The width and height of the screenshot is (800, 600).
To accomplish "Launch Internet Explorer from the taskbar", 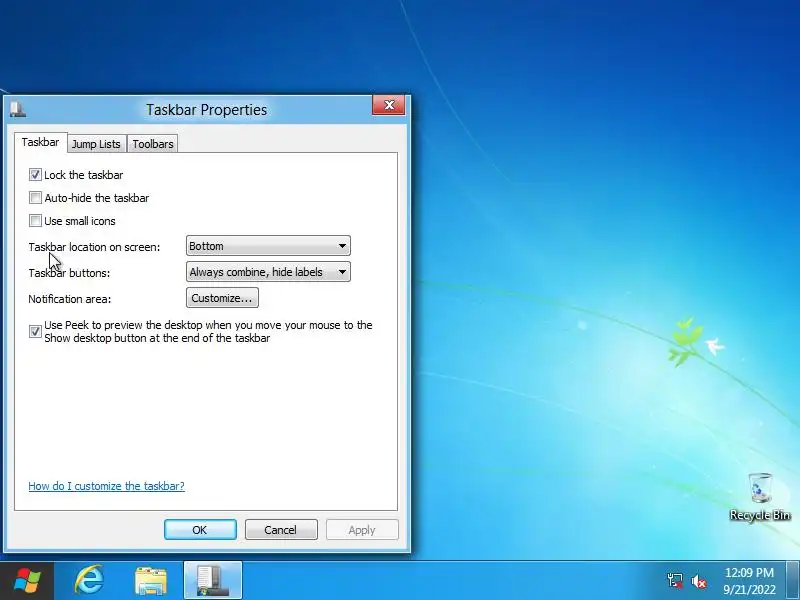I will tap(90, 581).
